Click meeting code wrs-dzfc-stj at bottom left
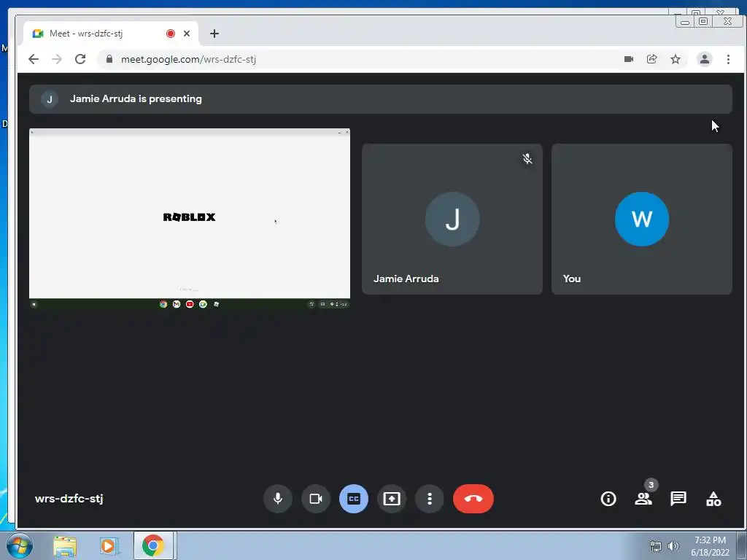Viewport: 747px width, 560px height. point(69,499)
